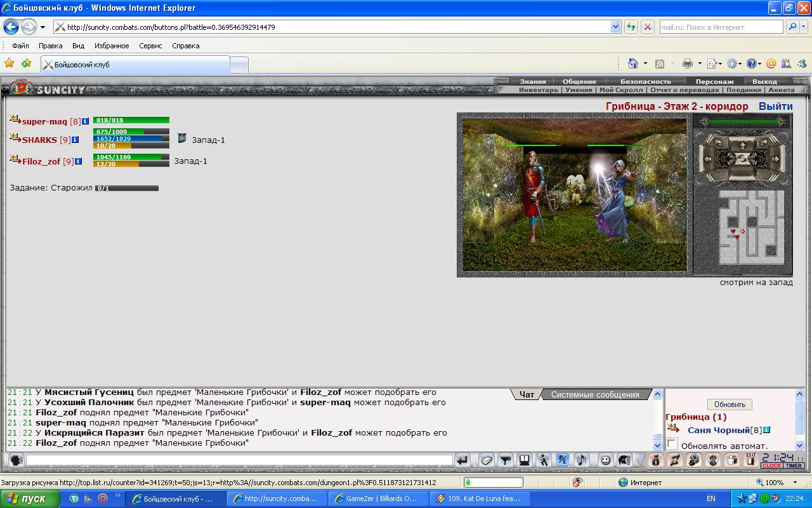
Task: Click the clan emblem icon beside SHARKS status
Action: [182, 138]
